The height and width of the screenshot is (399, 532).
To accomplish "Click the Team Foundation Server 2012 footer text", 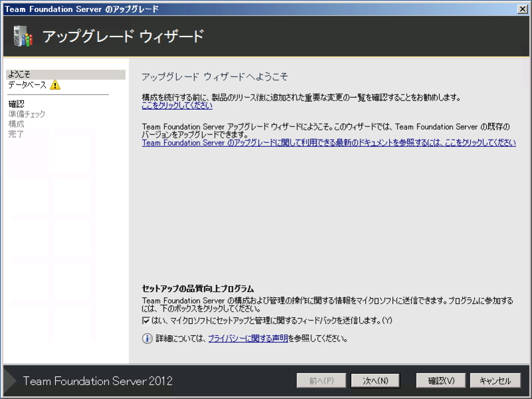I will pyautogui.click(x=98, y=381).
